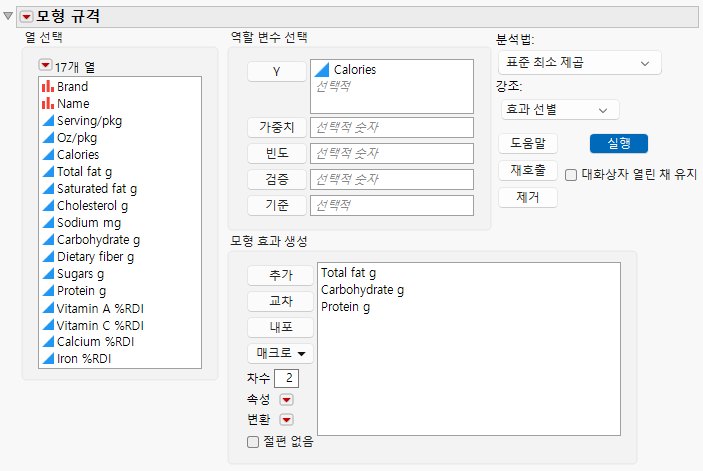
Task: Click the 기준 optional field
Action: (x=392, y=206)
